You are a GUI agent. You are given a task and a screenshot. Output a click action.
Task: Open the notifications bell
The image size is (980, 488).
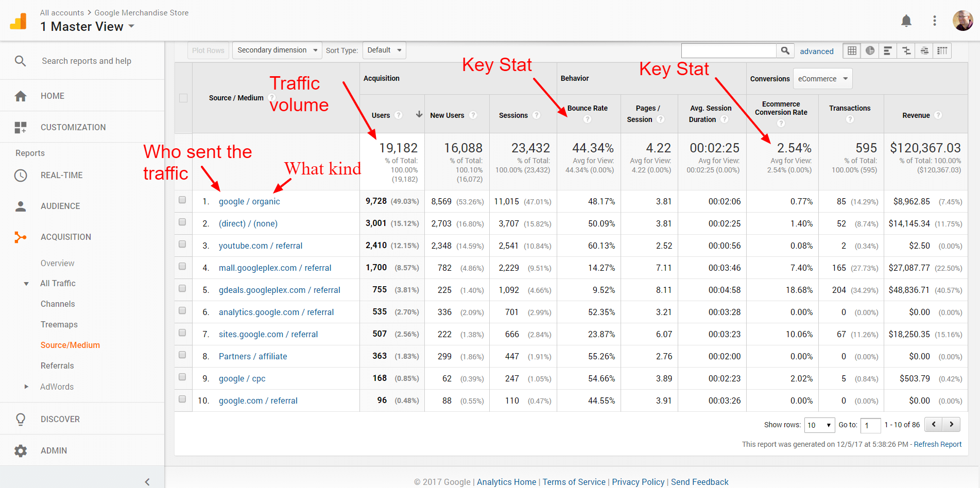(906, 21)
